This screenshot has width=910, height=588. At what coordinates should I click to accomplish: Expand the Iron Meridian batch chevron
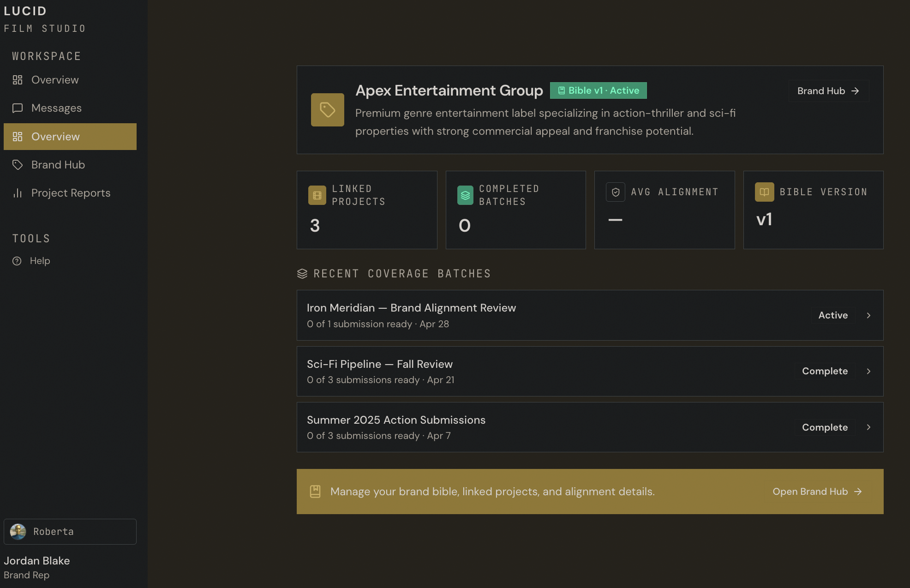(868, 315)
